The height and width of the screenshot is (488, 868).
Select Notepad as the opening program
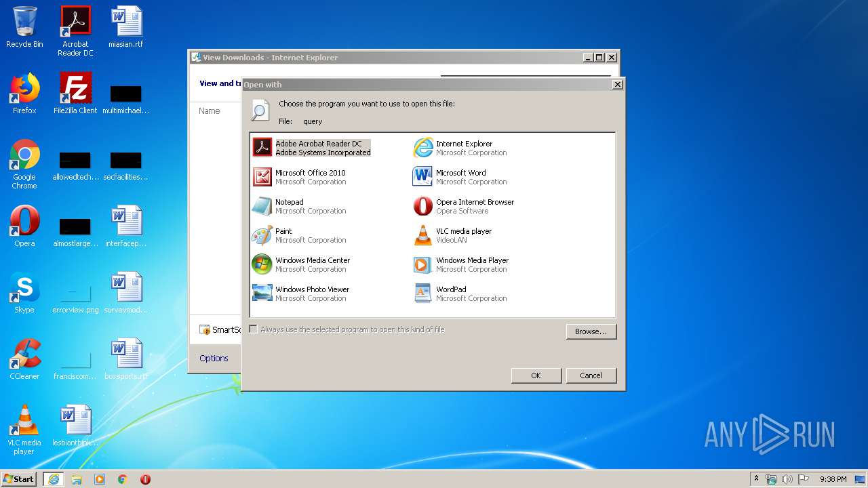coord(299,206)
